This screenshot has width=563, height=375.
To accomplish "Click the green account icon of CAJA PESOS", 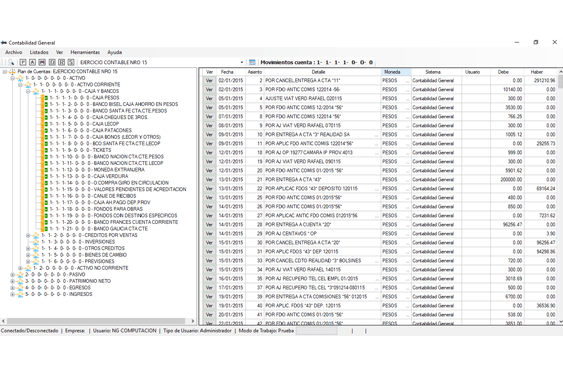I will pos(46,98).
